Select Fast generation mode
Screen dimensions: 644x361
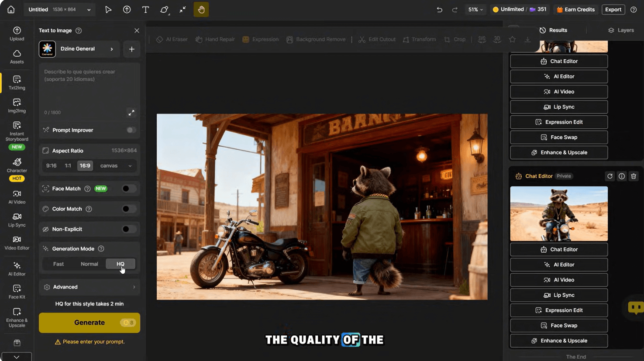pyautogui.click(x=59, y=264)
